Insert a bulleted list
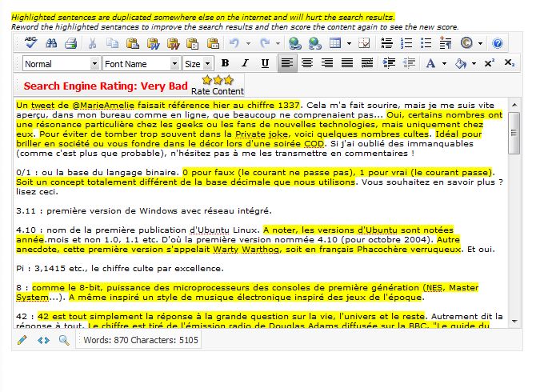 pos(426,43)
